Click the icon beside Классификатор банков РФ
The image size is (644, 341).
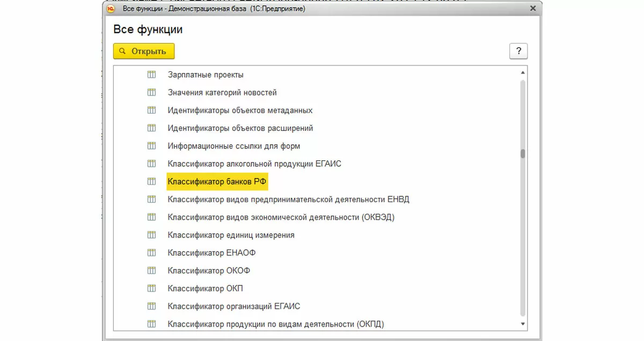[151, 182]
